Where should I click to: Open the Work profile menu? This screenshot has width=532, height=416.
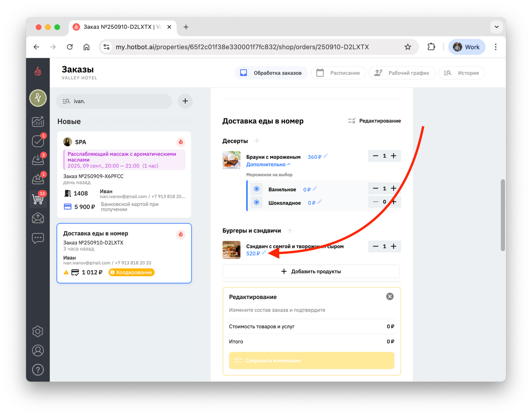coord(467,47)
